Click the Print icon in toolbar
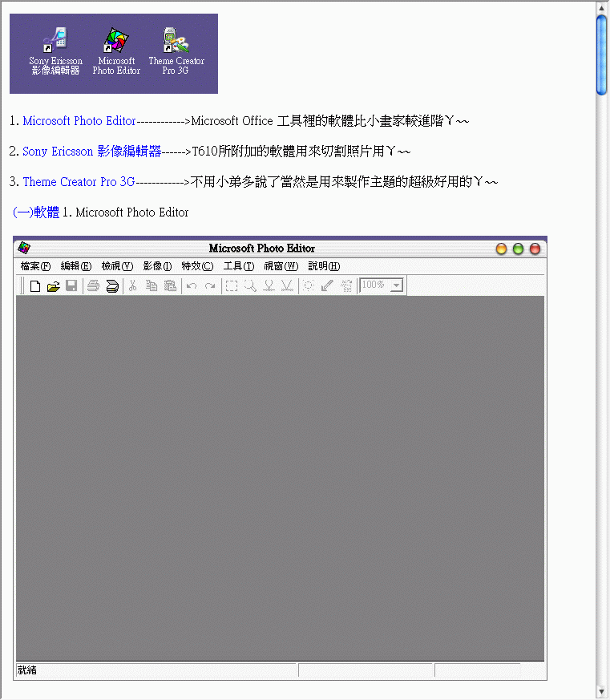The height and width of the screenshot is (700, 610). click(x=93, y=285)
